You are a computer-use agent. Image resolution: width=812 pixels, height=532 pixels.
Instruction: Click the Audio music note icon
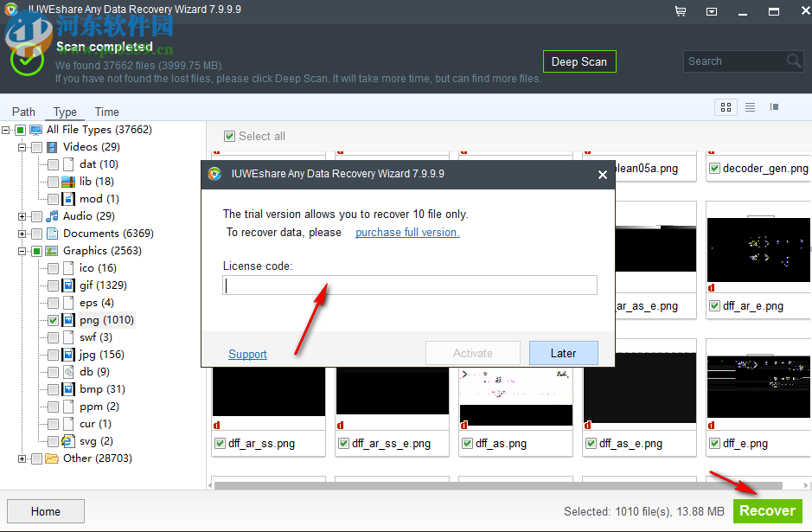coord(52,216)
